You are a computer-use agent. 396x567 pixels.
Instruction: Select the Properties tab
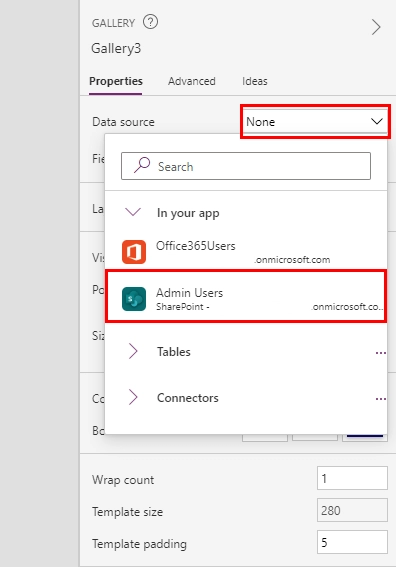pos(116,81)
